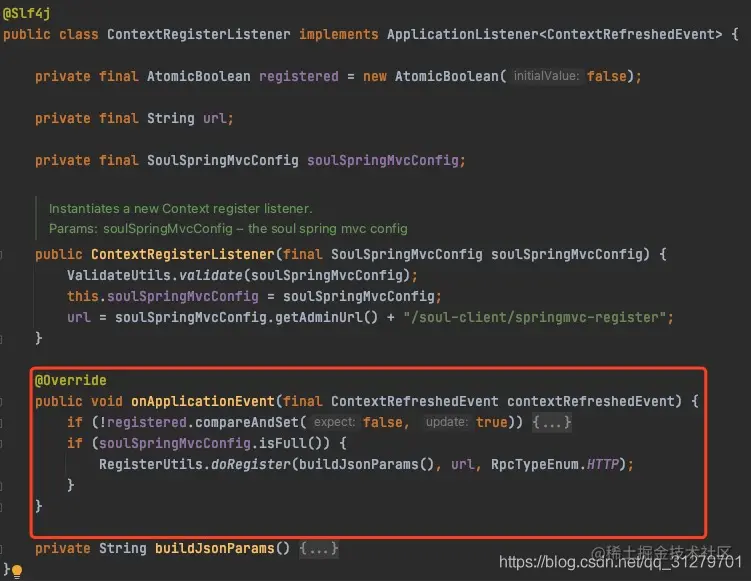The image size is (751, 581).
Task: Click the purple soulSpringMvcConfig field declaration name
Action: point(383,160)
